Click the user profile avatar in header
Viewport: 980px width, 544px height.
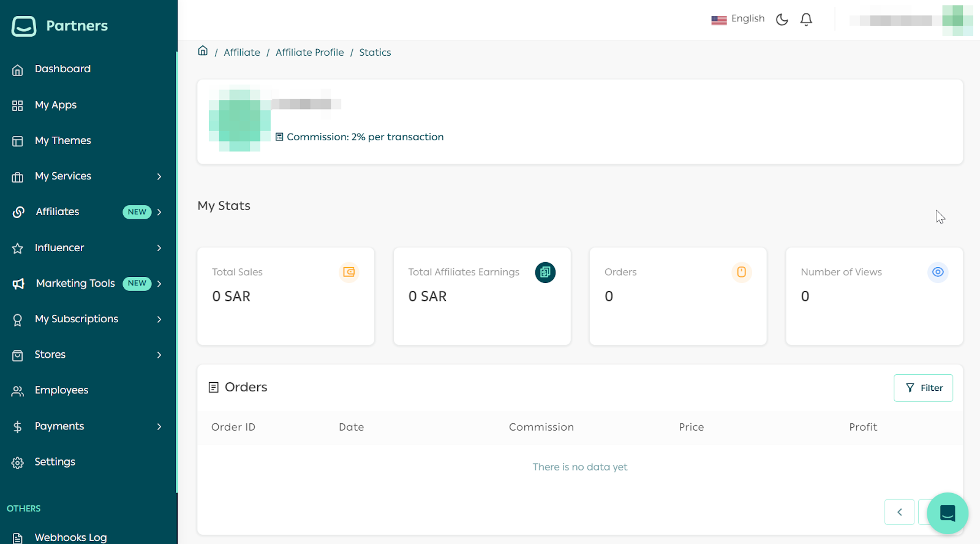[956, 20]
